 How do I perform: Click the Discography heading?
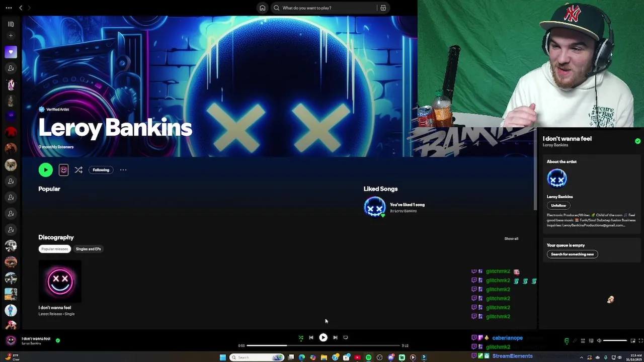click(x=56, y=237)
